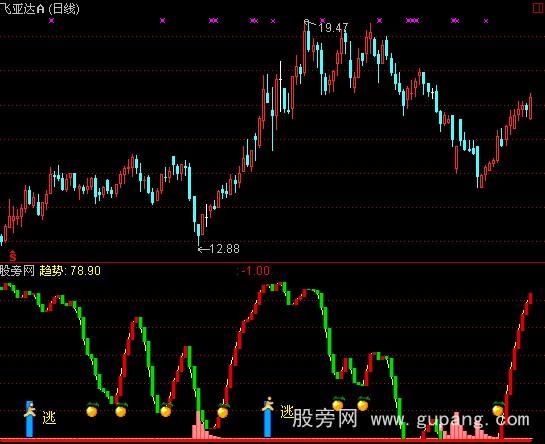Click the stock title 飞亚达A (日线)
This screenshot has height=444, width=545.
pyautogui.click(x=40, y=9)
